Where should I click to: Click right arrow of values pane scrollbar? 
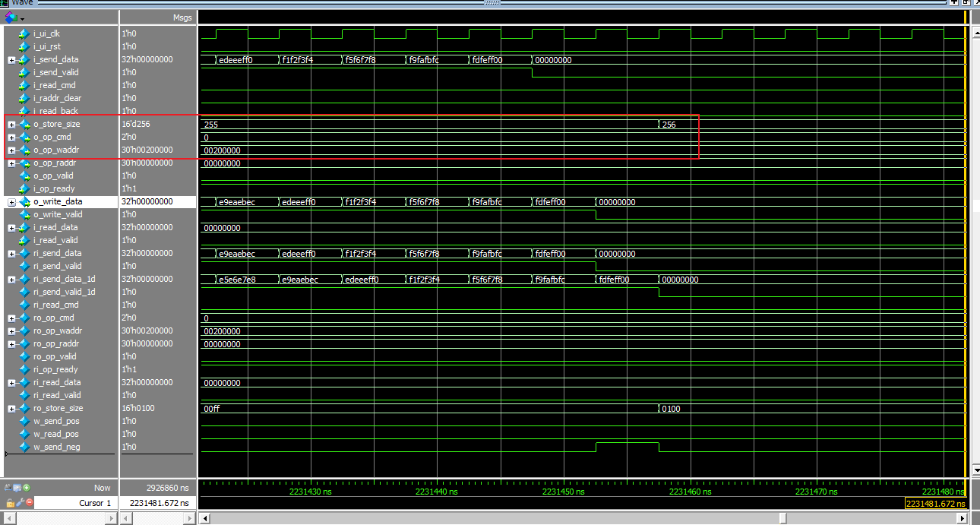coord(191,518)
